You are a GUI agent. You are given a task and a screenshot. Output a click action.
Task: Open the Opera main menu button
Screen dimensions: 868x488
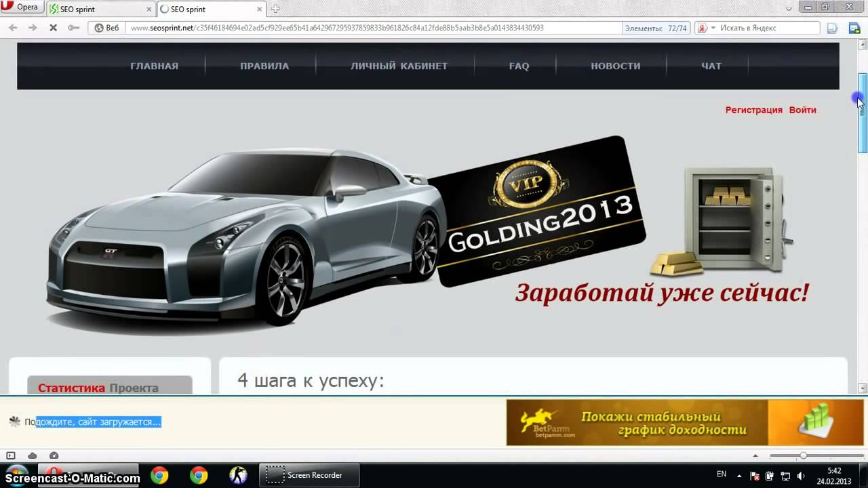point(22,7)
